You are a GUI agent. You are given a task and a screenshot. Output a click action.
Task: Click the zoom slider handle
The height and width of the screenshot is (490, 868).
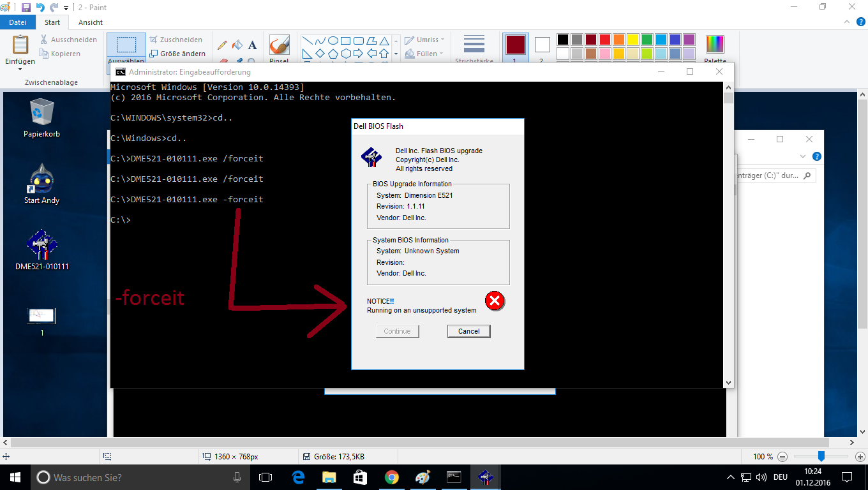point(821,456)
